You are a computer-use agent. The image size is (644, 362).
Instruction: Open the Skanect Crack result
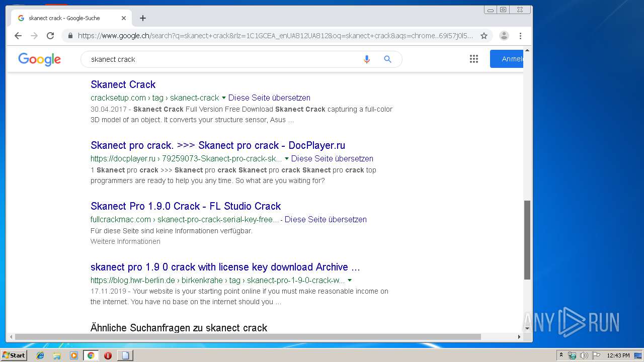click(123, 84)
